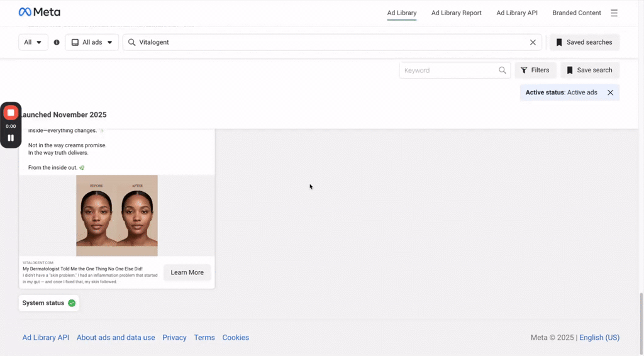Open the footer Ad Library API link
This screenshot has width=644, height=356.
pyautogui.click(x=45, y=338)
